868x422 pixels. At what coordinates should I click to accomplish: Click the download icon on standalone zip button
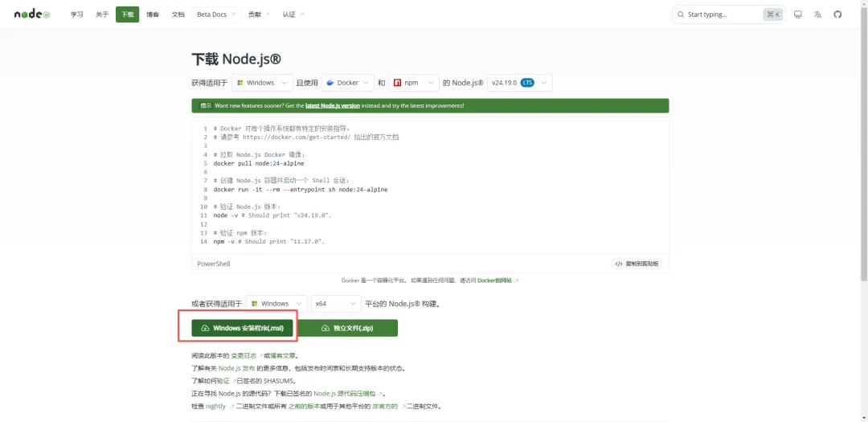pyautogui.click(x=325, y=328)
